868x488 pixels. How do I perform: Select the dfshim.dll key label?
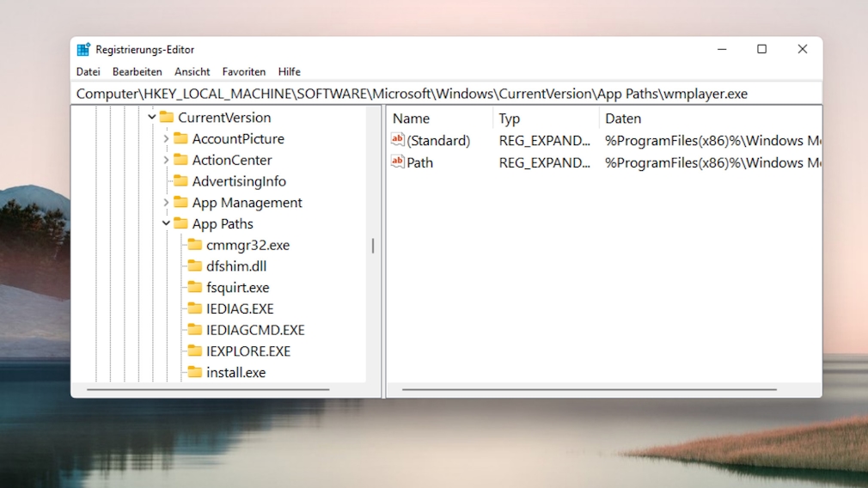click(x=236, y=266)
